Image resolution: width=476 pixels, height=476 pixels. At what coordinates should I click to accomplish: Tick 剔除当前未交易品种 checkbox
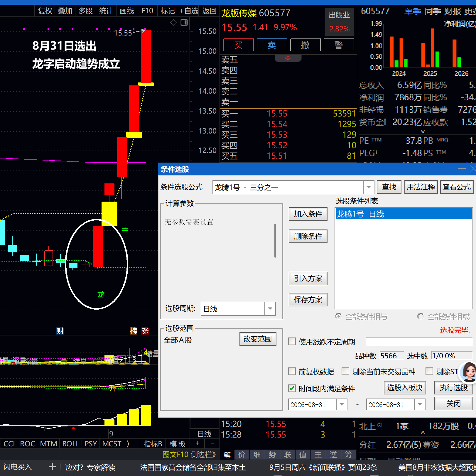click(x=345, y=371)
